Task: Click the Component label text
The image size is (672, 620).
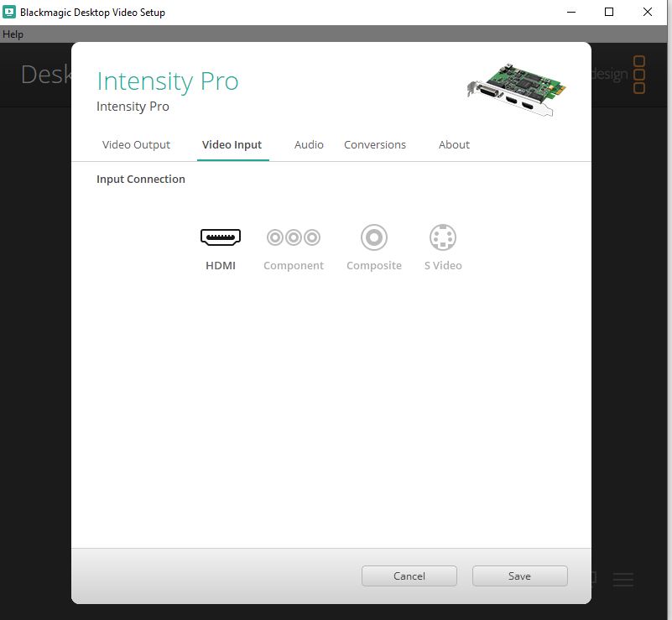Action: pyautogui.click(x=294, y=266)
